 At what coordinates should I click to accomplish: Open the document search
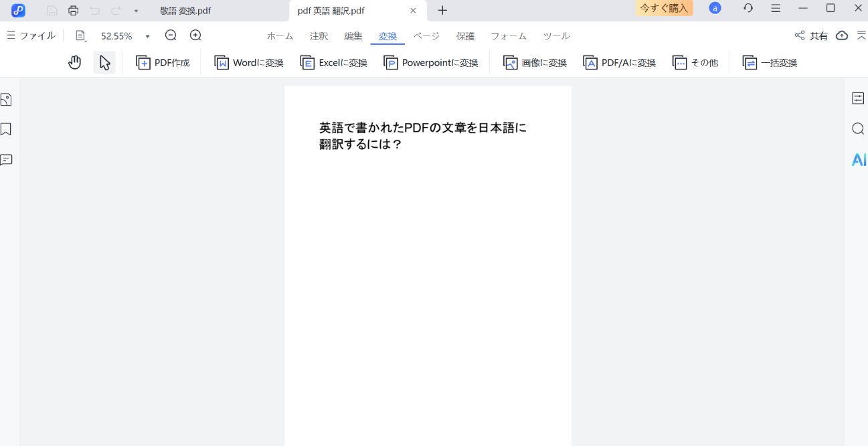point(857,128)
